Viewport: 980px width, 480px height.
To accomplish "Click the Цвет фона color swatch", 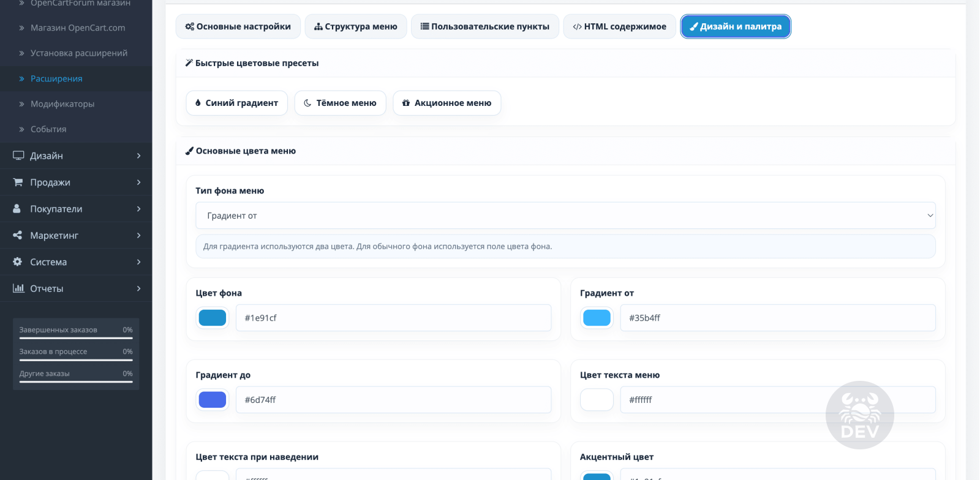I will point(213,318).
